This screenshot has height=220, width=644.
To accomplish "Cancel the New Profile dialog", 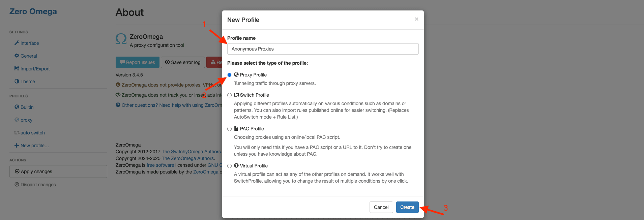I will 381,207.
